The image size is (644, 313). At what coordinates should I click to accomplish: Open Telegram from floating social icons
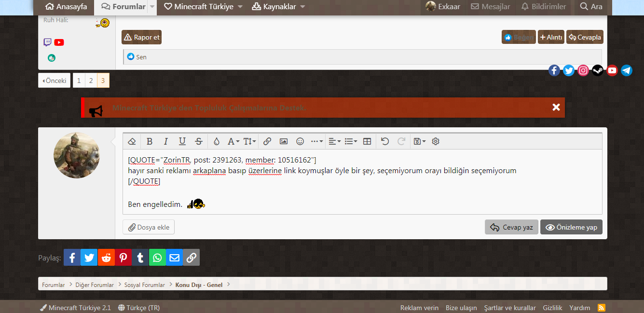(x=627, y=70)
